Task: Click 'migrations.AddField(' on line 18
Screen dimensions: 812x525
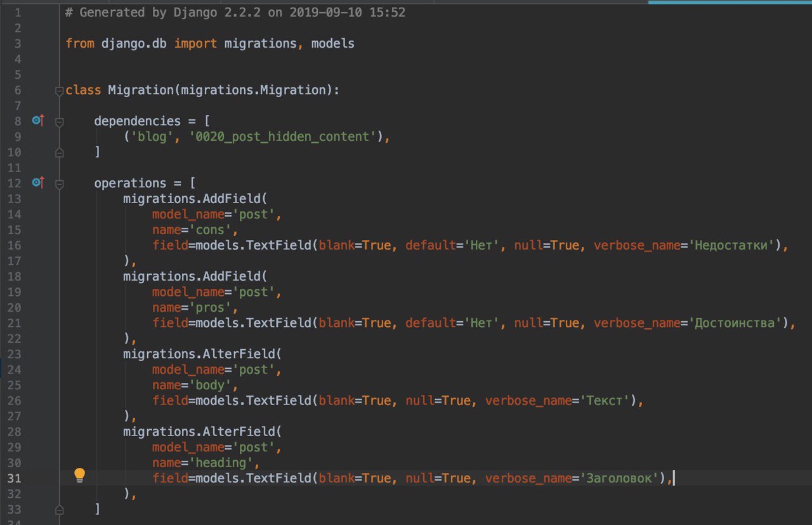Action: (x=195, y=276)
